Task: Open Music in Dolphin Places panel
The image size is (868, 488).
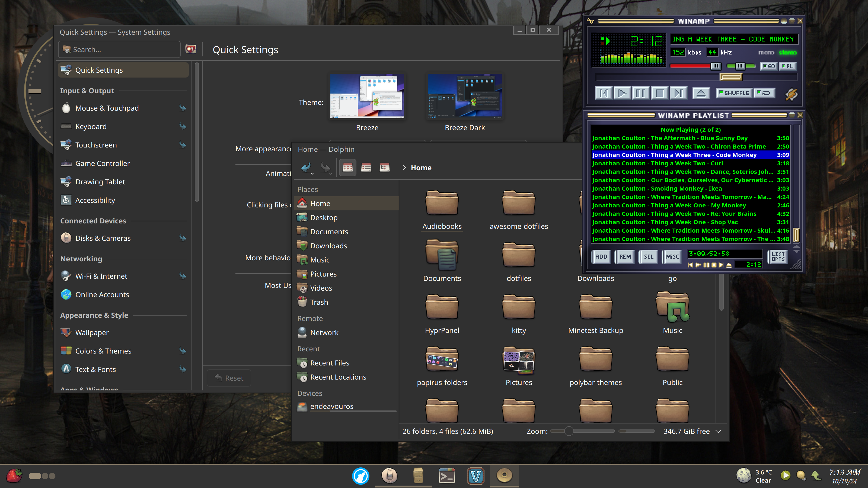Action: click(x=347, y=260)
